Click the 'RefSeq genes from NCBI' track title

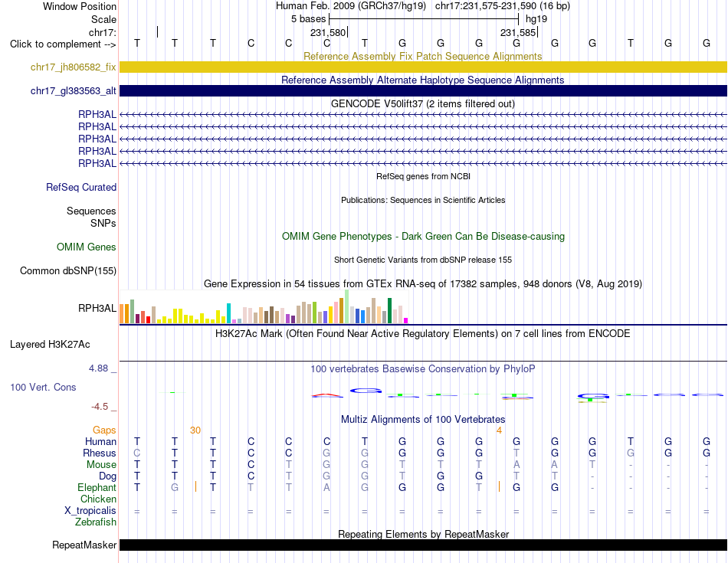[423, 176]
